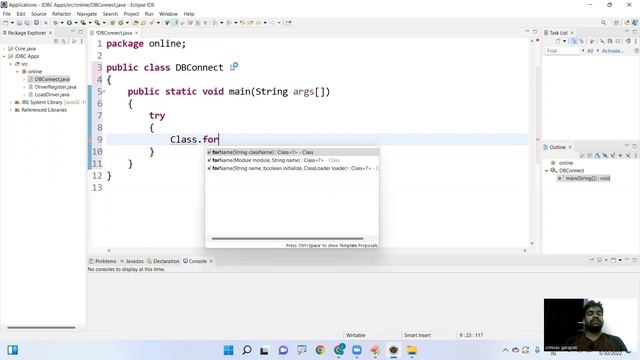640x360 pixels.
Task: Click the Open Perspective icon
Action: point(616,22)
